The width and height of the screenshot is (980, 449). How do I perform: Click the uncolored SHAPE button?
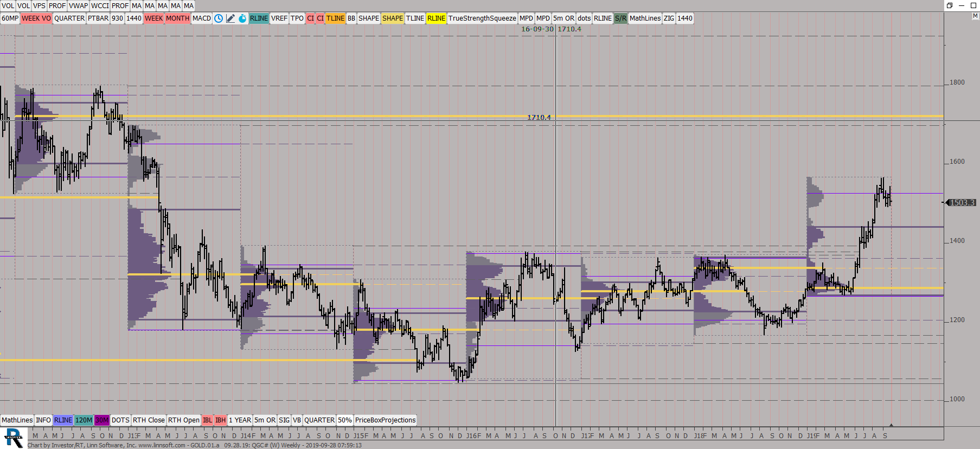point(369,18)
